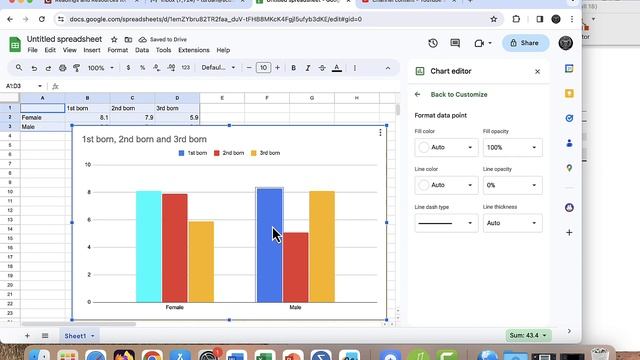Expand the Name box dropdown arrow
The width and height of the screenshot is (640, 360).
[x=40, y=86]
